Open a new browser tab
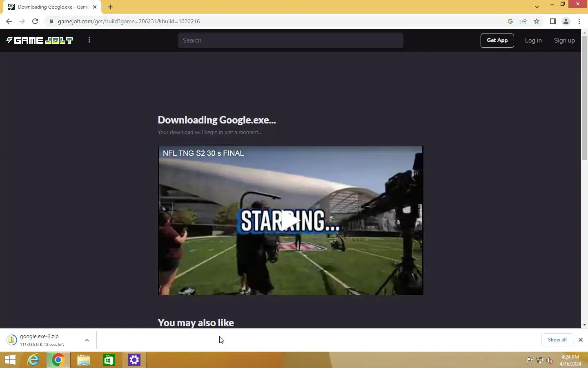This screenshot has height=368, width=588. point(110,7)
